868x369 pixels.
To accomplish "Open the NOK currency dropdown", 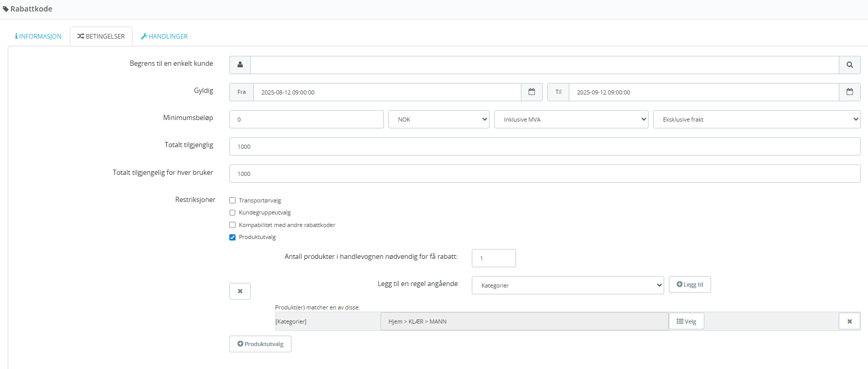I will (x=438, y=120).
